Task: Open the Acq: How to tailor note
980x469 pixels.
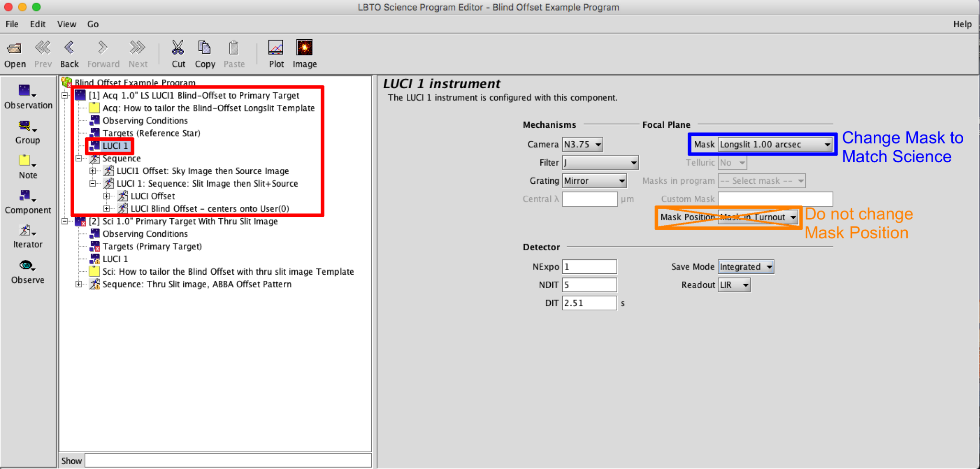Action: tap(209, 108)
